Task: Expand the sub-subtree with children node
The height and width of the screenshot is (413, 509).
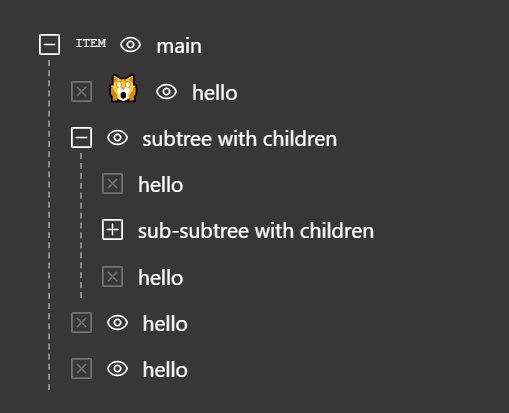Action: pos(112,230)
